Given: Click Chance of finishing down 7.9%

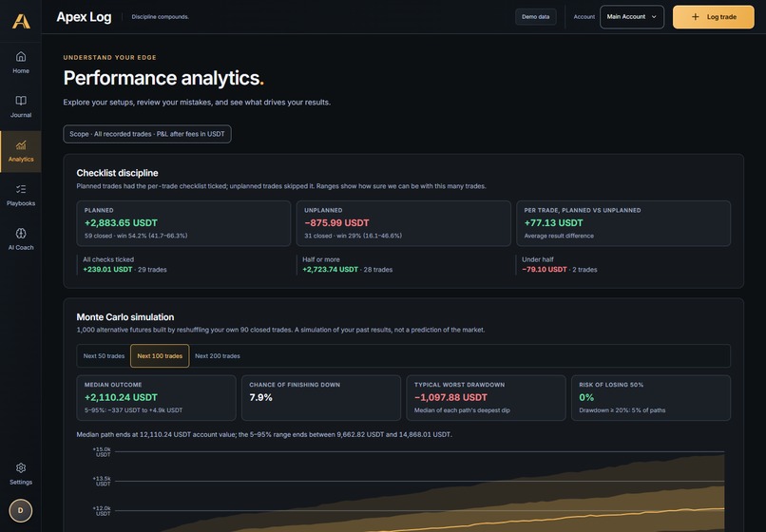Looking at the screenshot, I should (x=260, y=397).
